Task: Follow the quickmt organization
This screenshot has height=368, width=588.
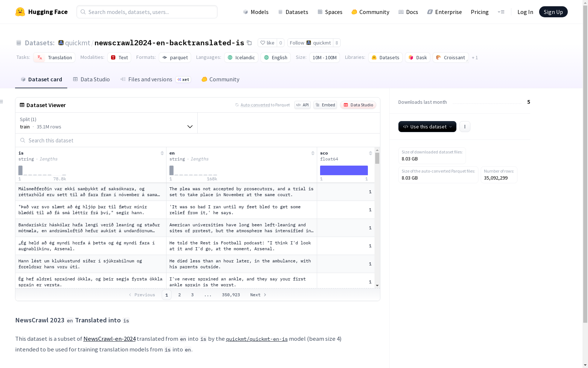Action: pyautogui.click(x=310, y=43)
